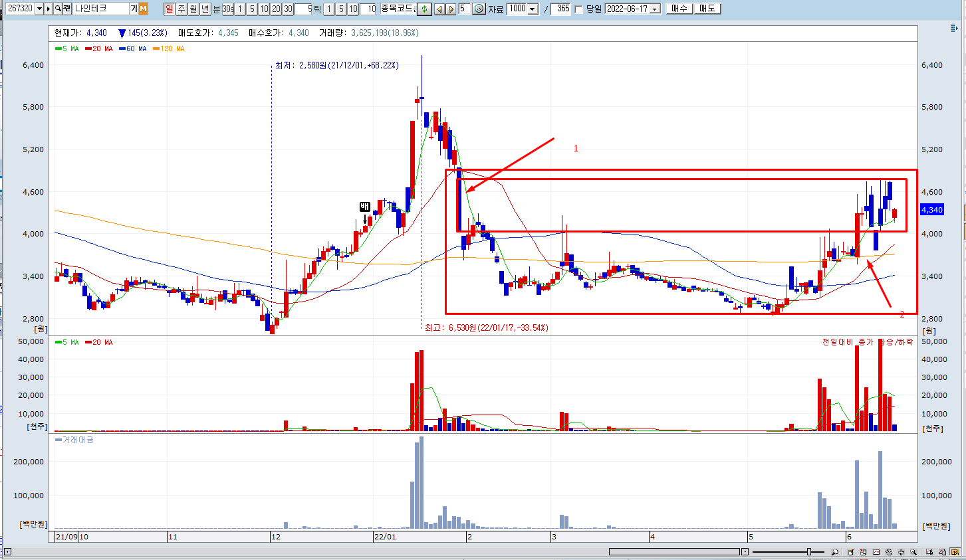Click the orange M icon
This screenshot has height=560, width=966.
[x=143, y=9]
